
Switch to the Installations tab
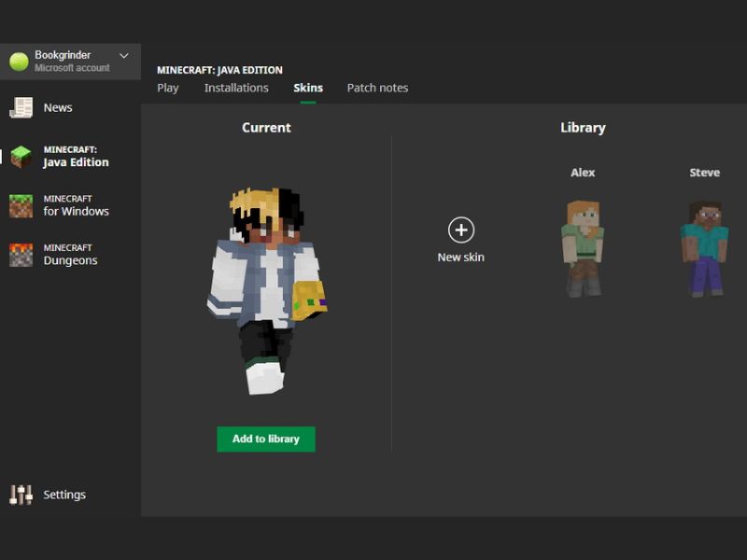click(236, 88)
